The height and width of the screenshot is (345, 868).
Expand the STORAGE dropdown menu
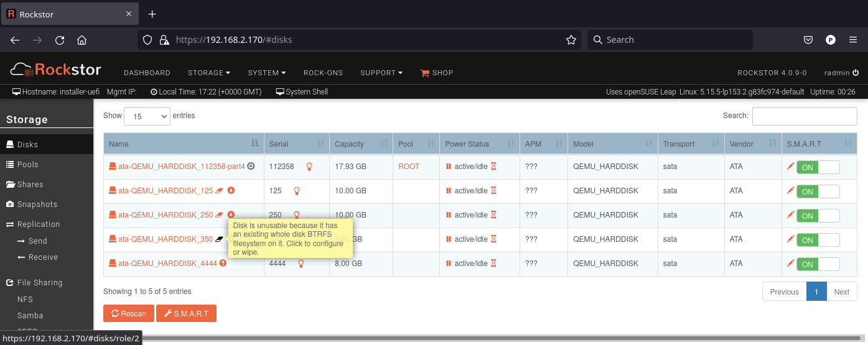click(x=209, y=73)
